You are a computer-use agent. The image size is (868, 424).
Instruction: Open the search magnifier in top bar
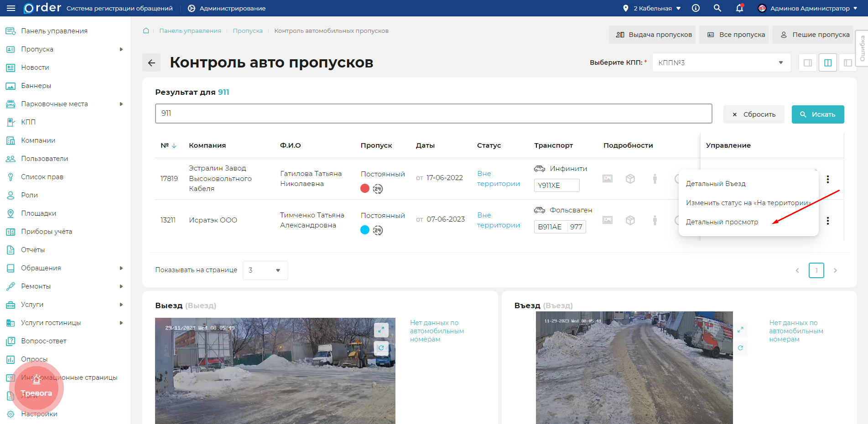click(x=717, y=8)
